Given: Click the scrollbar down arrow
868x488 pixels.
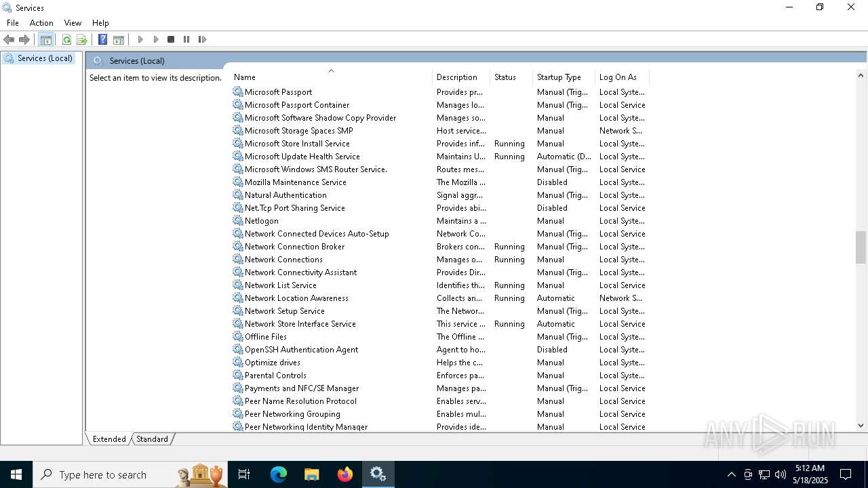Looking at the screenshot, I should coord(861,426).
